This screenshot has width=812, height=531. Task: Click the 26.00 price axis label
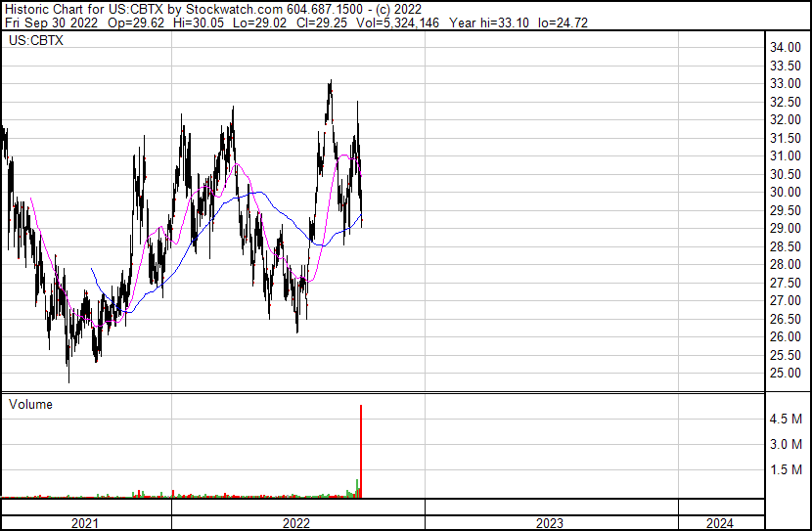pos(785,337)
